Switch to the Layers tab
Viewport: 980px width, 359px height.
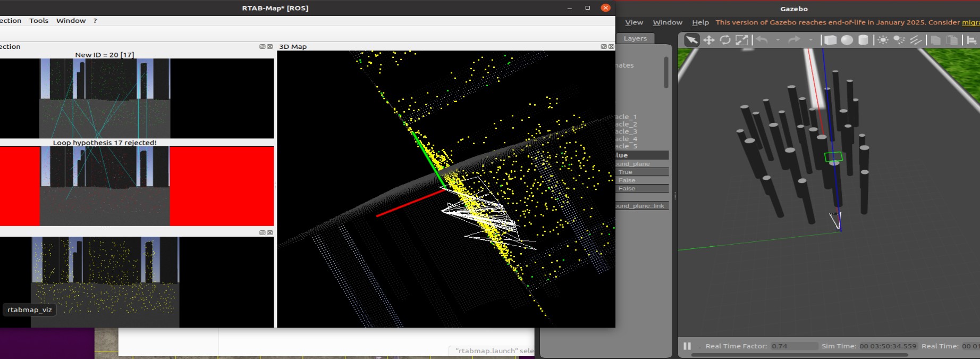click(635, 38)
